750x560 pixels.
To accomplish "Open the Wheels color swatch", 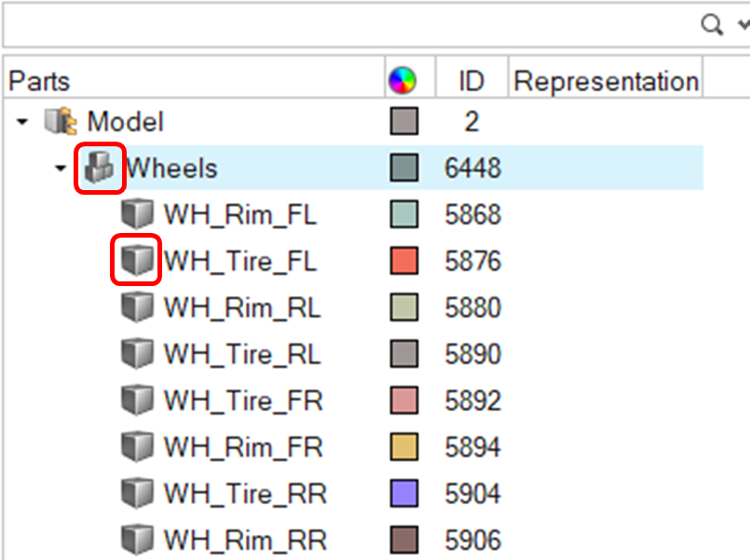I will click(x=404, y=168).
